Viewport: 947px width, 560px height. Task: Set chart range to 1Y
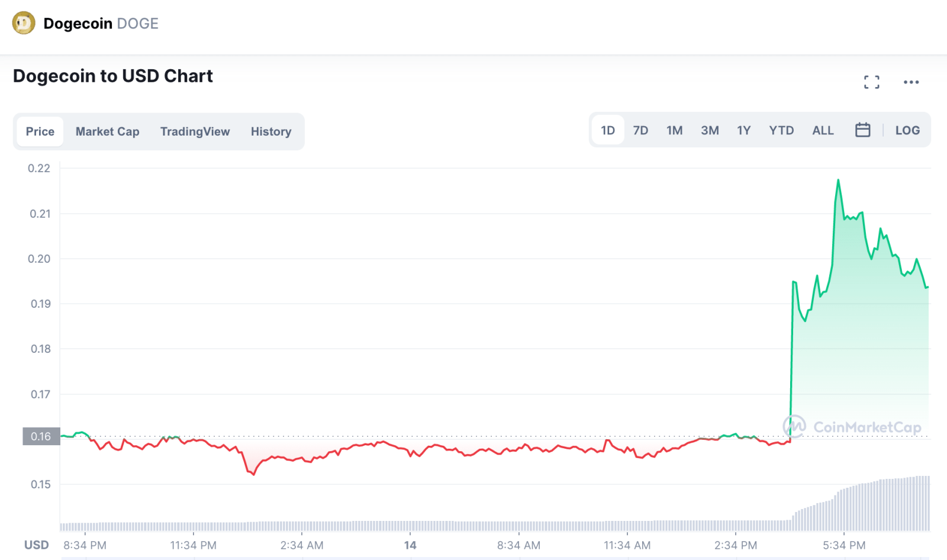click(x=743, y=130)
